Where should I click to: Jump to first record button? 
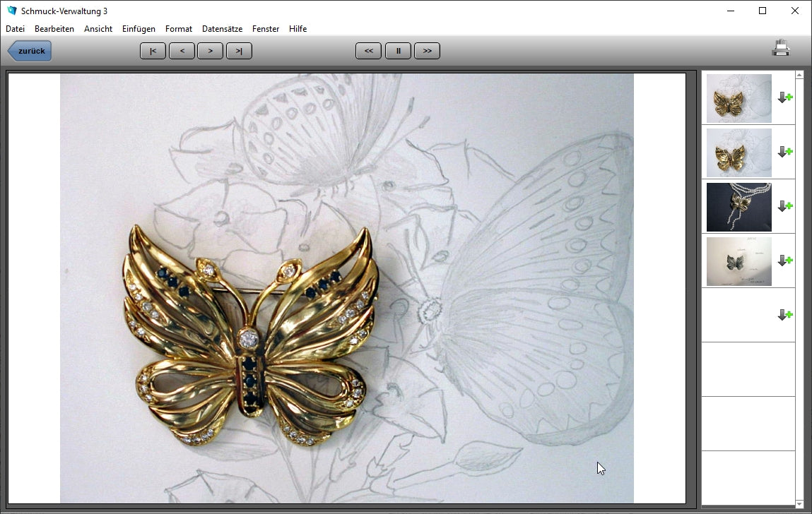pyautogui.click(x=153, y=51)
